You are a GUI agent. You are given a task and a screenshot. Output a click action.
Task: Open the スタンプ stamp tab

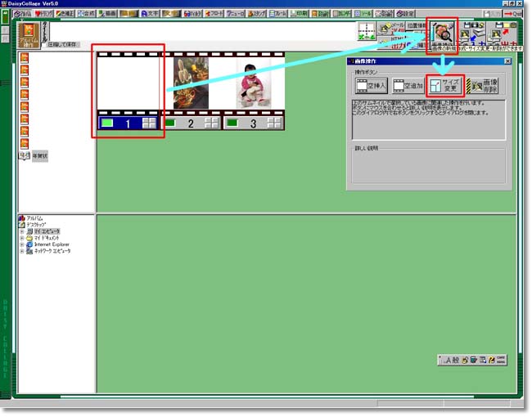(x=256, y=14)
